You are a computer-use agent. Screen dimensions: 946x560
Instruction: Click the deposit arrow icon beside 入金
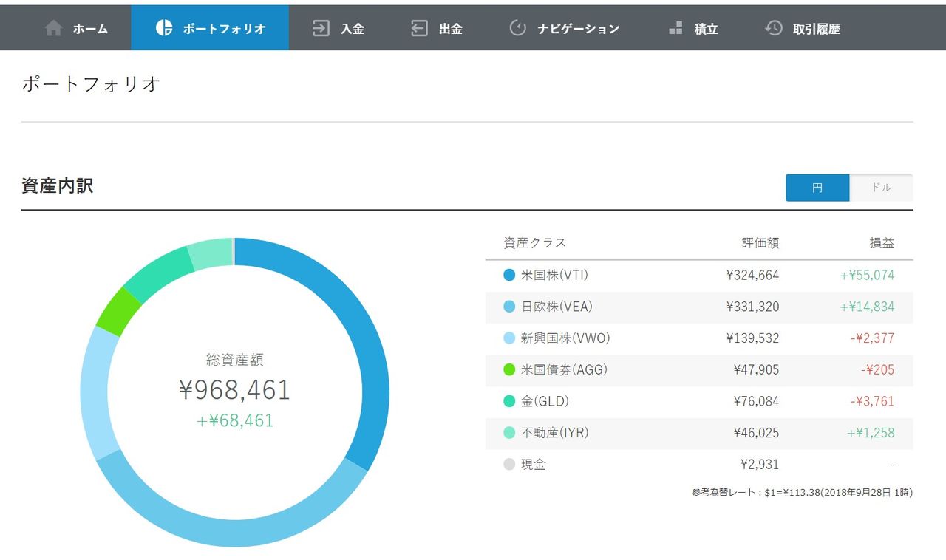(321, 28)
